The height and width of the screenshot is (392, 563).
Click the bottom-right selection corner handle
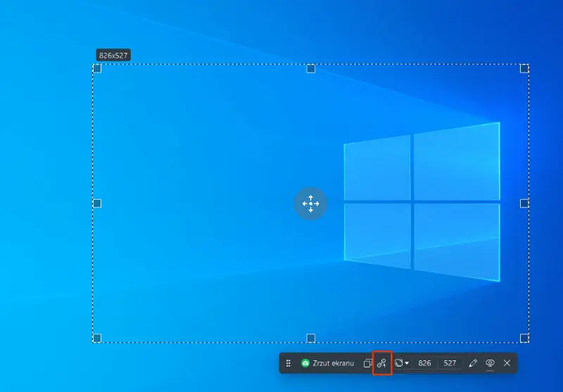[524, 338]
